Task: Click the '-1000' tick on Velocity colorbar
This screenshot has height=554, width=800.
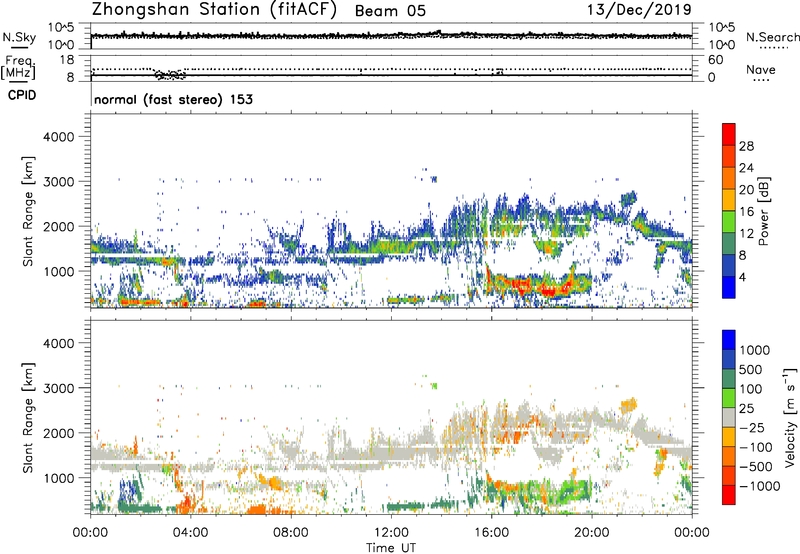Action: coord(761,486)
